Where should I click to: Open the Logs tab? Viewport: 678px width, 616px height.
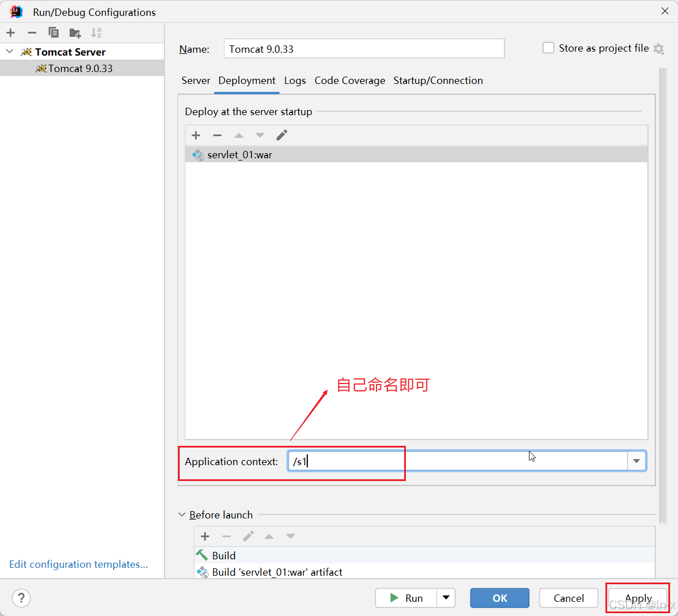click(x=295, y=81)
